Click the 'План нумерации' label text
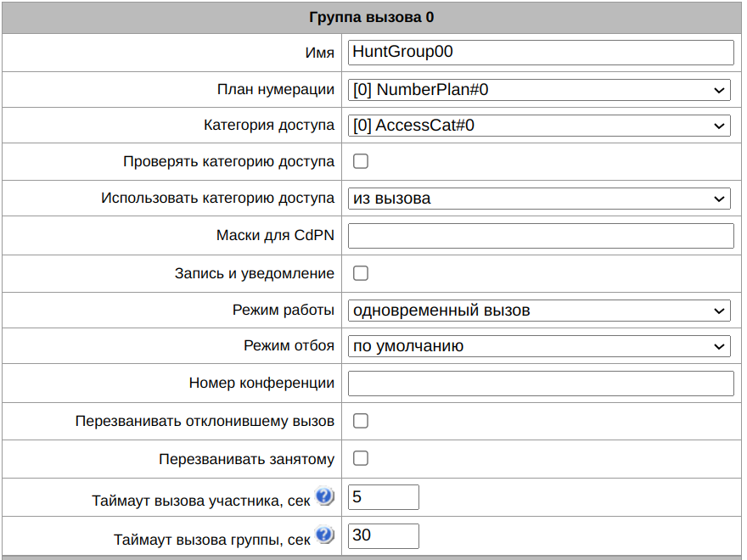The height and width of the screenshot is (560, 747). click(276, 89)
